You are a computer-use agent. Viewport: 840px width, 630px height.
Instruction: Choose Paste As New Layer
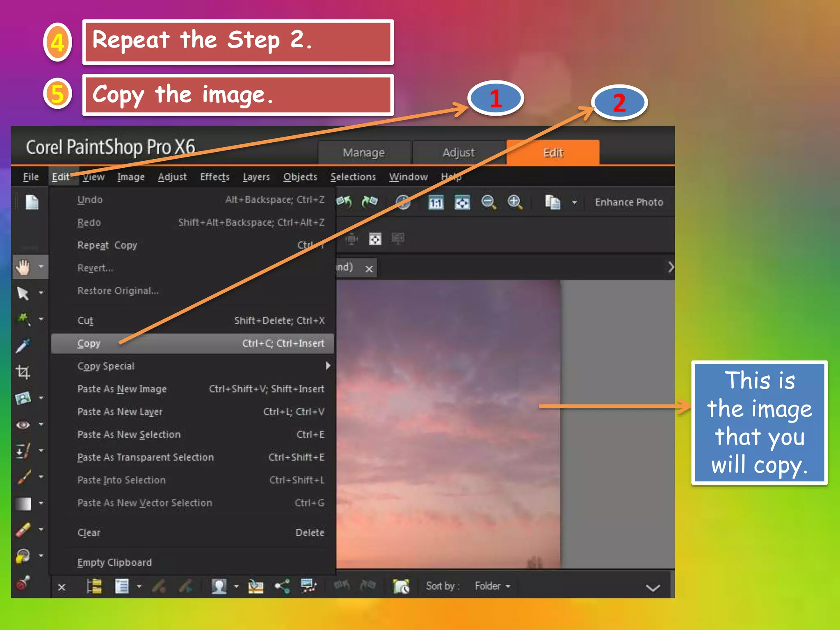pyautogui.click(x=192, y=411)
